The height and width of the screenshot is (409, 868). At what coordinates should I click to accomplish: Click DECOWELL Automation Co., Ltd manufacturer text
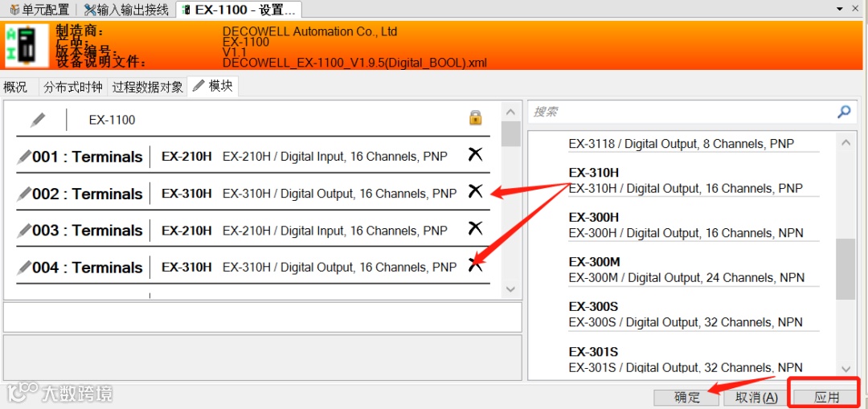pos(310,31)
